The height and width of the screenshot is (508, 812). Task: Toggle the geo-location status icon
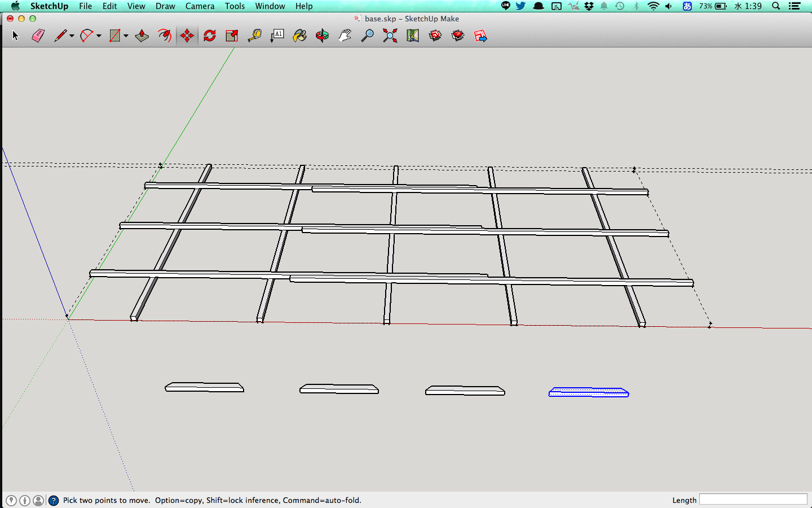pos(11,500)
